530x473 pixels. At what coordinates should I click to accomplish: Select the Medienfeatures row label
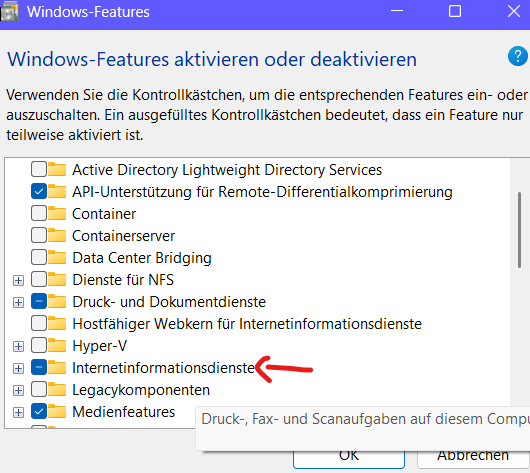124,412
